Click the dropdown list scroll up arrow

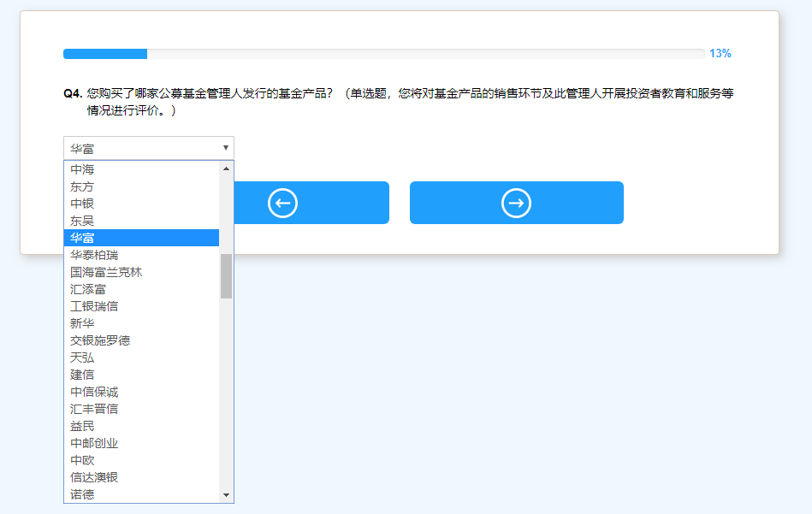pyautogui.click(x=226, y=168)
